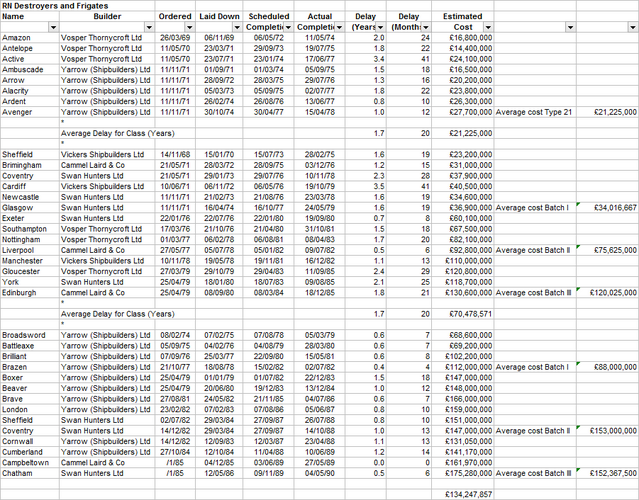The width and height of the screenshot is (639, 500).
Task: Select Arrow's laid down date 28/09/72
Action: point(219,80)
